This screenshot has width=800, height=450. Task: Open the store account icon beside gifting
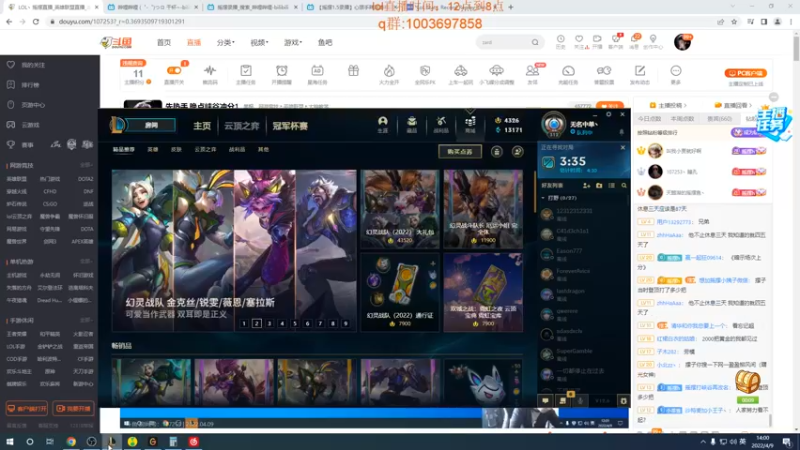[x=517, y=152]
